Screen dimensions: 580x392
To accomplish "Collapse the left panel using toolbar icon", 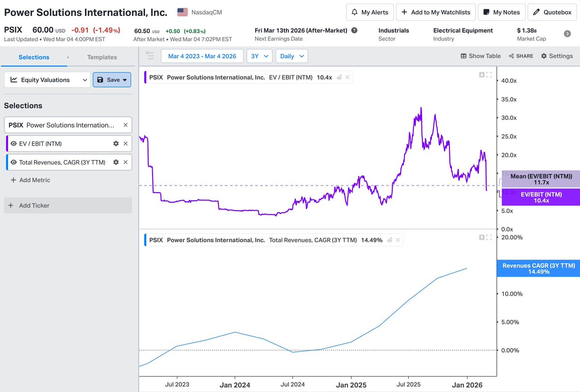I will click(x=150, y=56).
